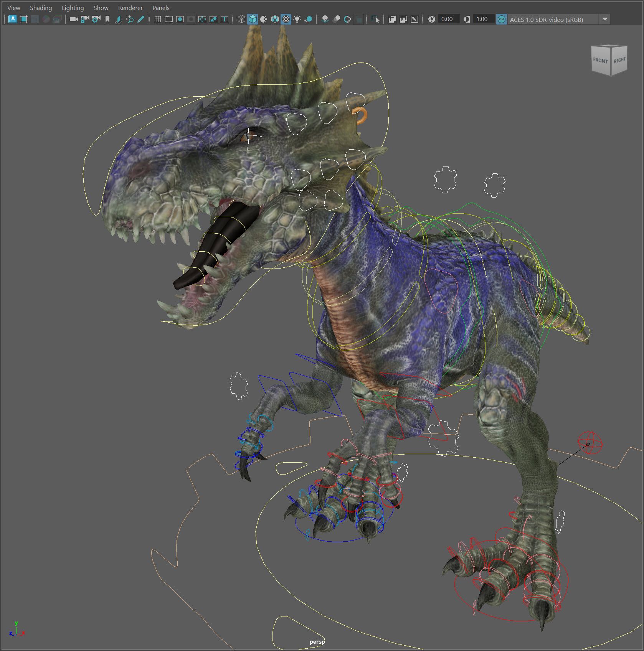This screenshot has width=644, height=651.
Task: Toggle the Gate Mask icon
Action: point(191,19)
